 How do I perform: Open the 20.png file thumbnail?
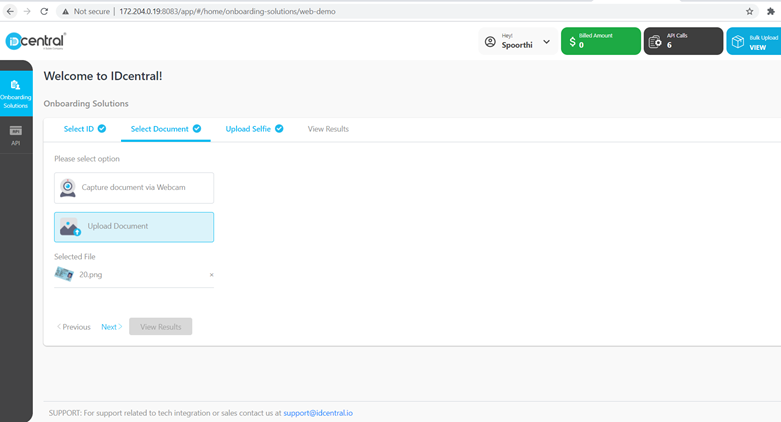(x=64, y=274)
